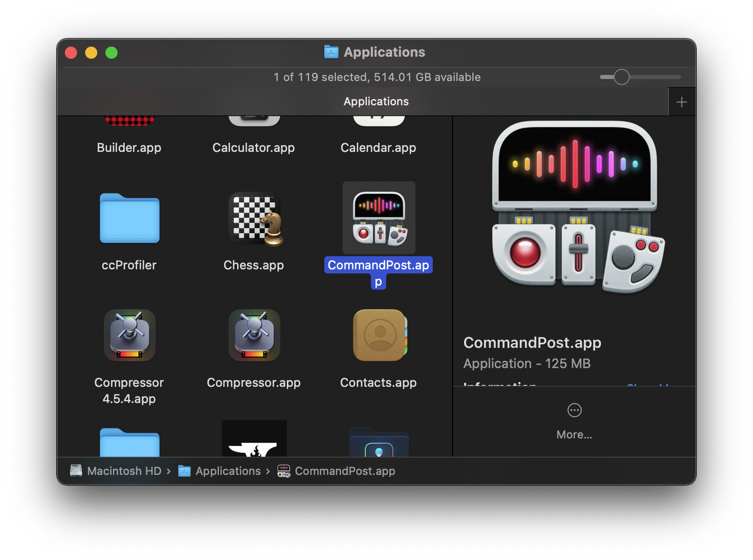Click the CommandPost.app title in preview pane
Screen dimensions: 753x560
[x=532, y=343]
